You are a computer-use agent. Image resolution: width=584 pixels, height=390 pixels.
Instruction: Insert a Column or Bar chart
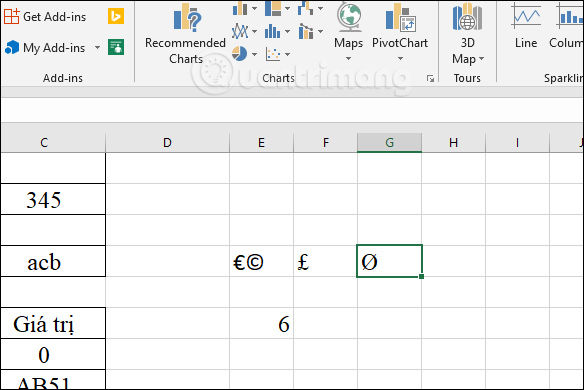240,8
